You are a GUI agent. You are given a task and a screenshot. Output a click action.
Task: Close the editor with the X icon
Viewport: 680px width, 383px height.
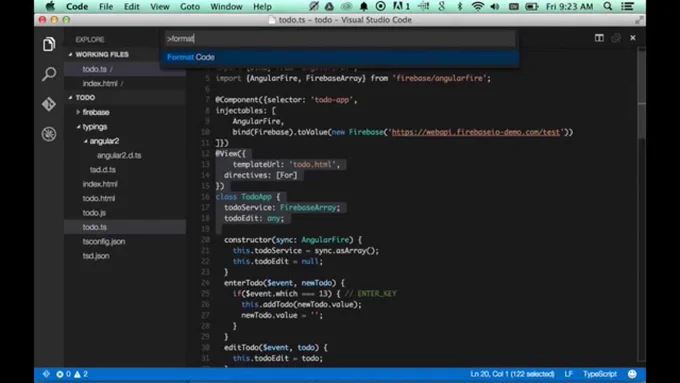coord(633,38)
